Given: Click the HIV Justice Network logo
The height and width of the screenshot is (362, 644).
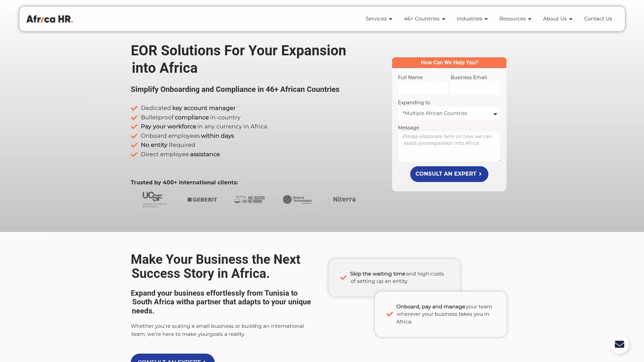Looking at the screenshot, I should point(249,199).
